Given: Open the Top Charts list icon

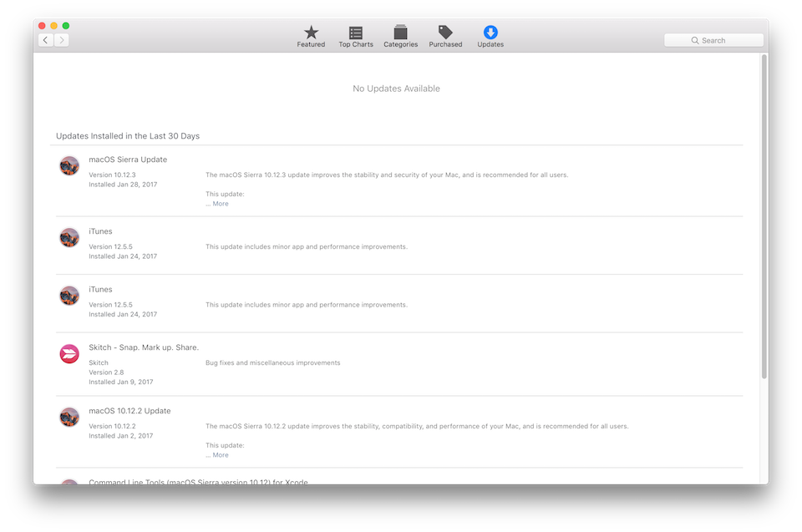Looking at the screenshot, I should coord(356,33).
